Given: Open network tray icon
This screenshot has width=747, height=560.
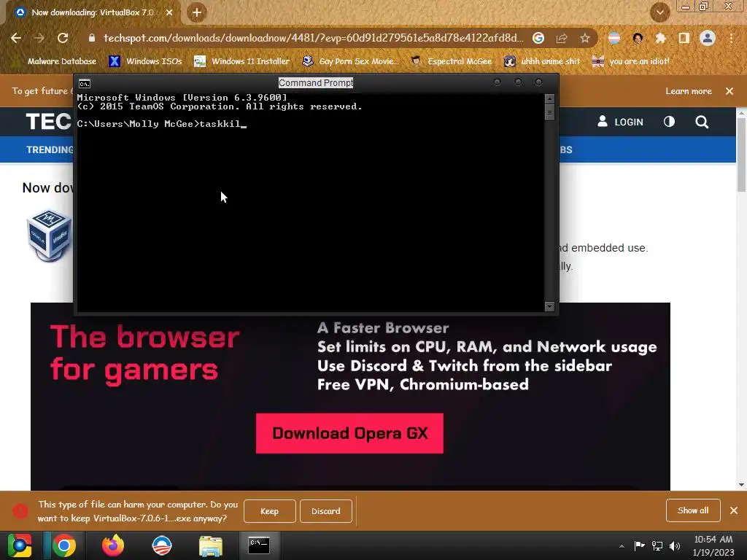Looking at the screenshot, I should tap(657, 545).
